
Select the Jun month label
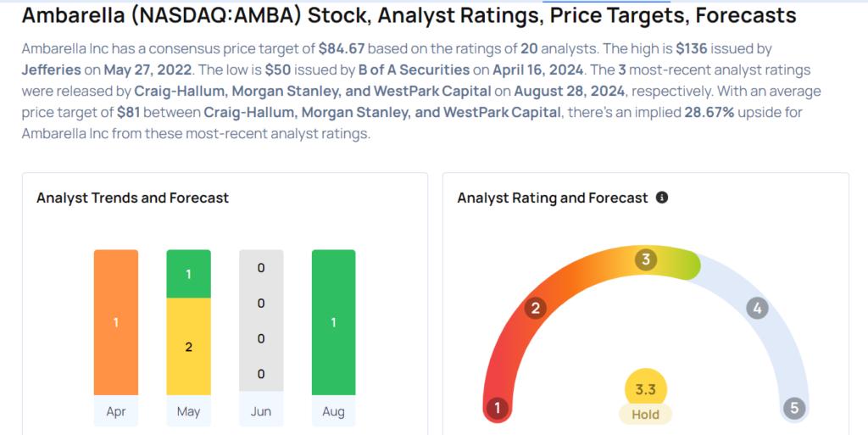click(x=261, y=411)
